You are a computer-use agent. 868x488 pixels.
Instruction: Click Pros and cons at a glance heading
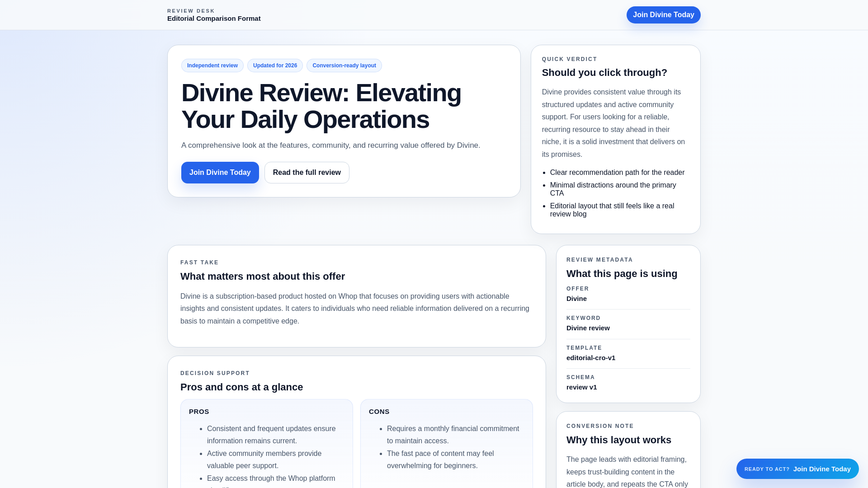point(241,387)
